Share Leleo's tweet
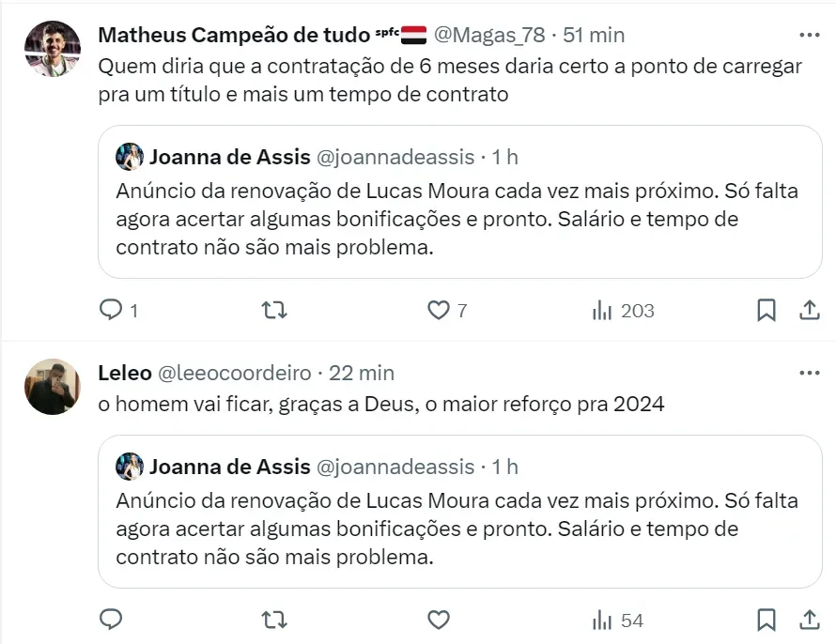Image resolution: width=836 pixels, height=644 pixels. pos(809,620)
